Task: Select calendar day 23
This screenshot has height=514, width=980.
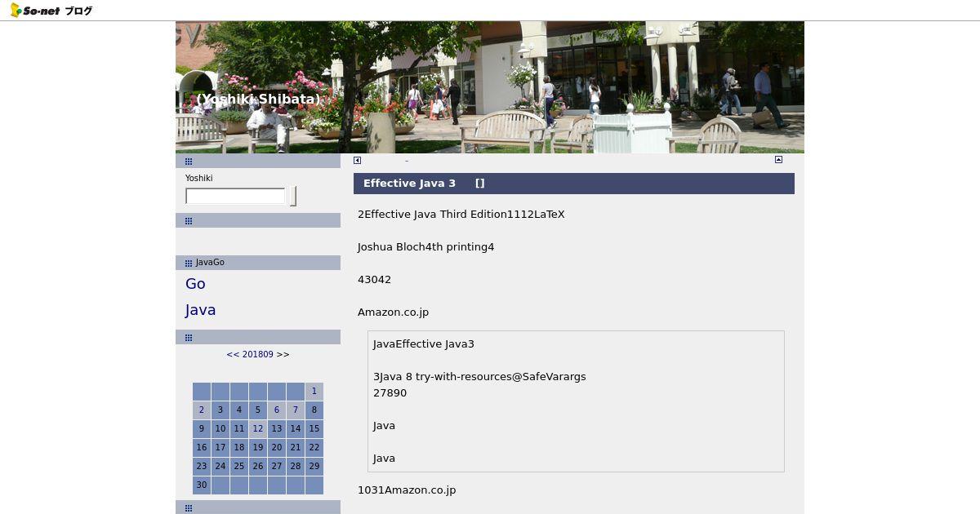Action: coord(202,467)
